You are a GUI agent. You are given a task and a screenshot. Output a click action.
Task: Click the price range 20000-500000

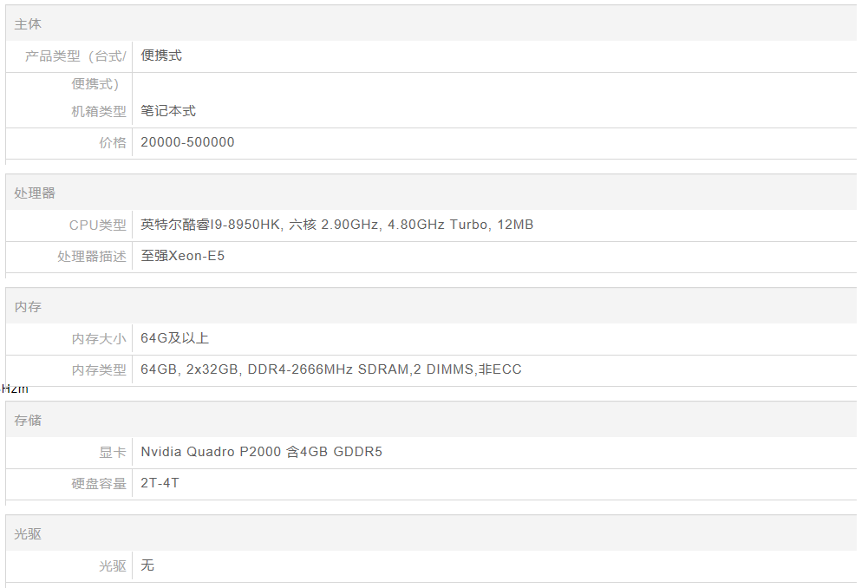click(187, 142)
